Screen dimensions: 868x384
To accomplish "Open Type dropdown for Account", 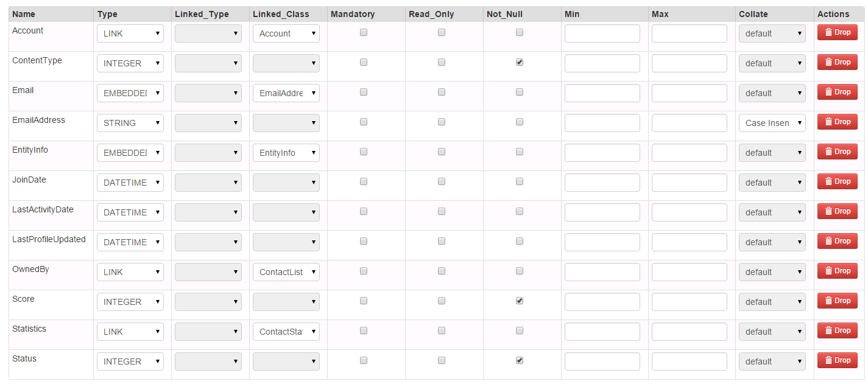I will (x=130, y=33).
